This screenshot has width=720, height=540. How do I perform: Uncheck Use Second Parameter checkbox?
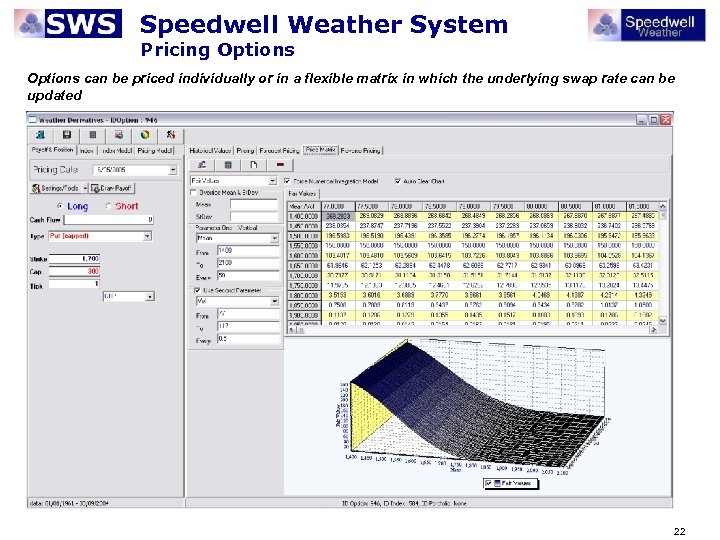pos(197,291)
